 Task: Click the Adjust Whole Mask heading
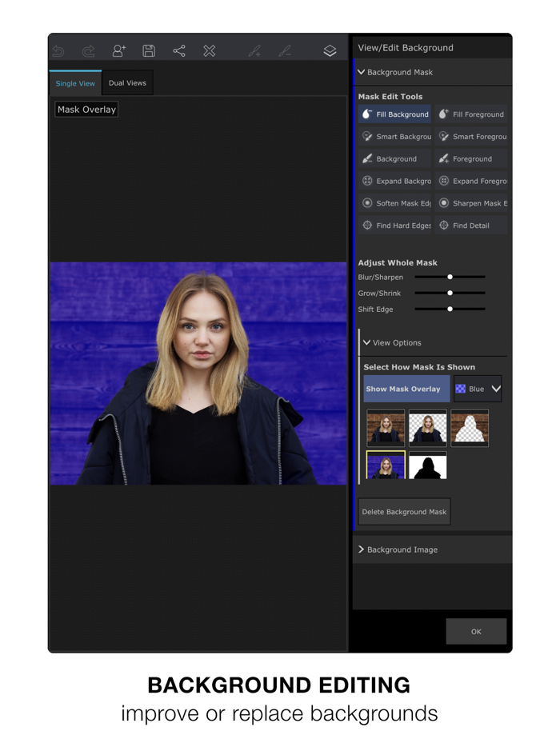point(398,262)
